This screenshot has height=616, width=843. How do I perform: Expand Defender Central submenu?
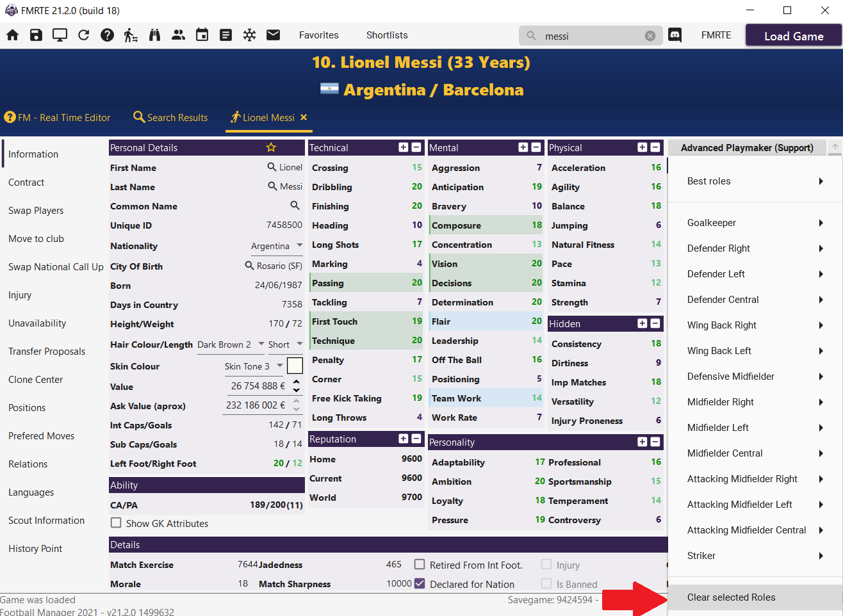755,300
